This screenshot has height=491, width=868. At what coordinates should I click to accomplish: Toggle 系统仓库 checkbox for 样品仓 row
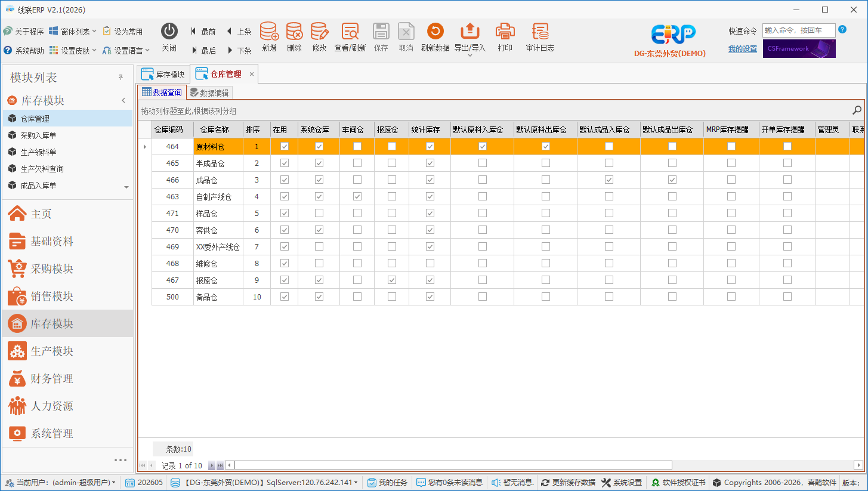coord(319,213)
